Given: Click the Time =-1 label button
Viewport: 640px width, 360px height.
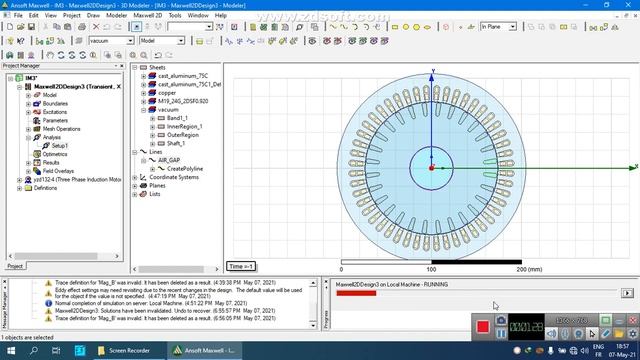Looking at the screenshot, I should [241, 267].
